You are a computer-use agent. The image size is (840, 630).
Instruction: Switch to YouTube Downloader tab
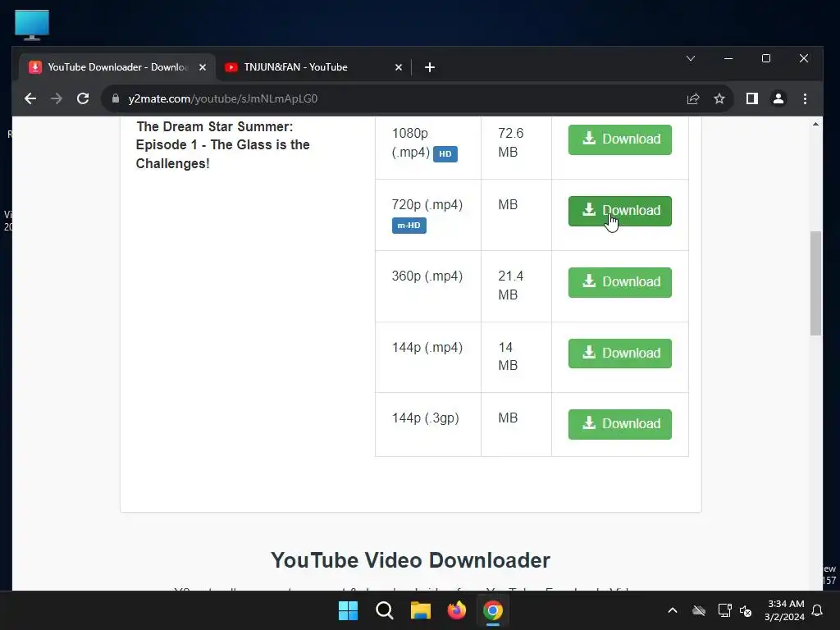117,67
